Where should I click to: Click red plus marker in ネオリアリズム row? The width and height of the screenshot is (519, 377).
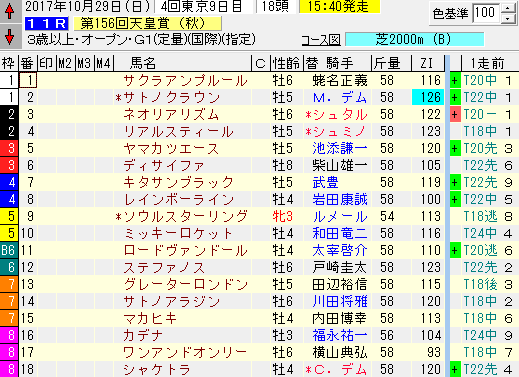(455, 115)
